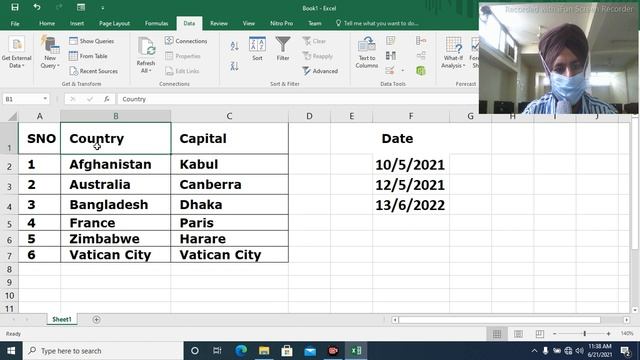Switch to the Review tab
640x360 pixels.
pos(219,23)
